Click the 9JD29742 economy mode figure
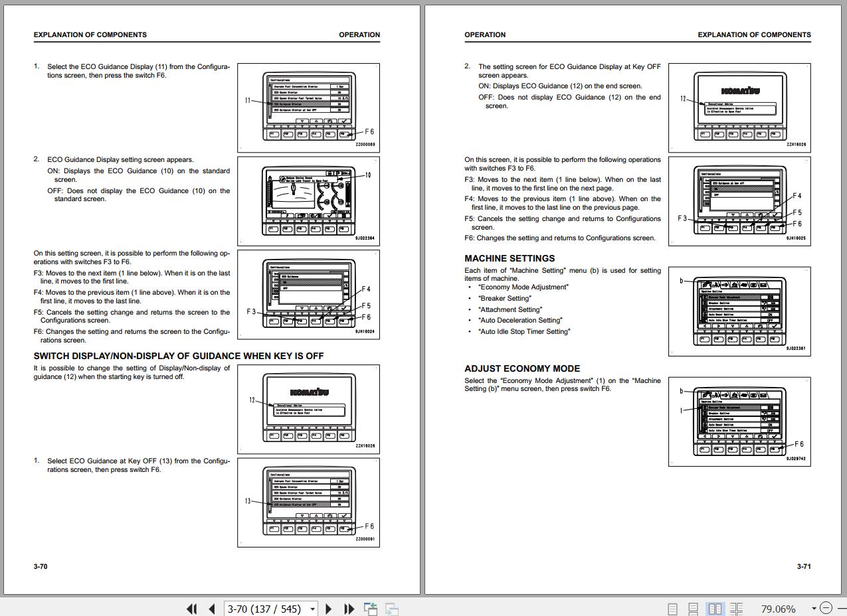This screenshot has width=847, height=616. 739,422
